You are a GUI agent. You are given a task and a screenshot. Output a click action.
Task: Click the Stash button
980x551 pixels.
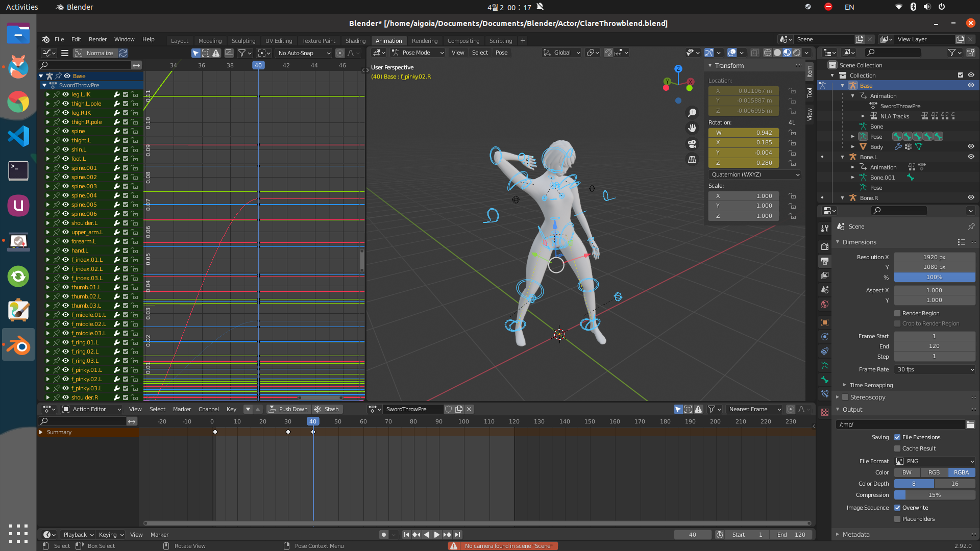pos(327,409)
